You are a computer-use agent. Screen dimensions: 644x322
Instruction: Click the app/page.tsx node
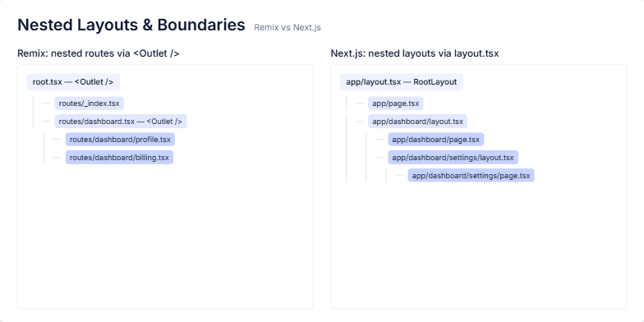[x=396, y=103]
